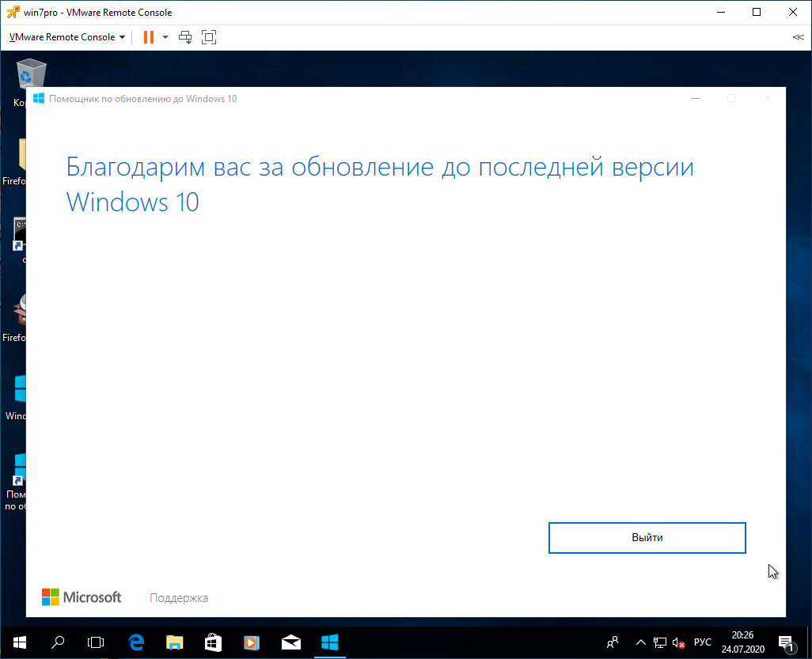Minimize the Update Assistant window
The width and height of the screenshot is (812, 659).
tap(696, 98)
